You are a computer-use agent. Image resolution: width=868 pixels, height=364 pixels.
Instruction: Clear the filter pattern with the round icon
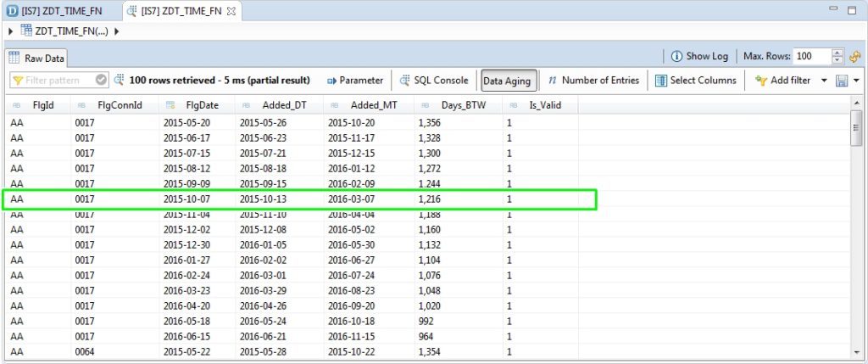(x=101, y=81)
